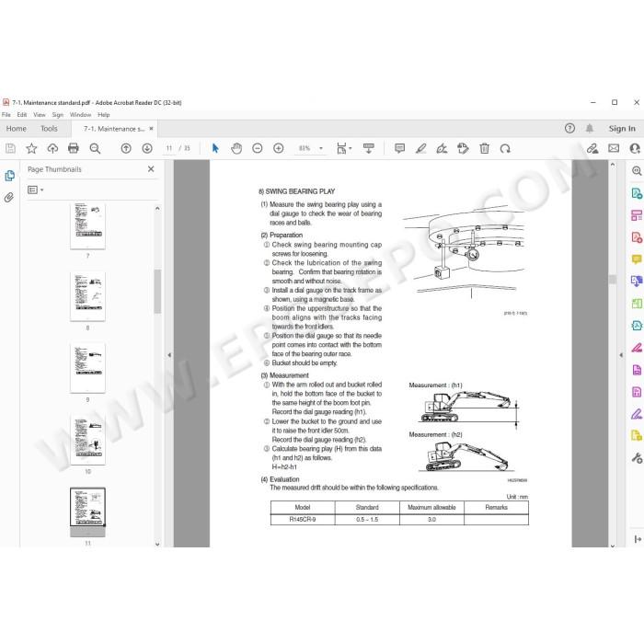This screenshot has height=644, width=644.
Task: Open the help question mark icon
Action: click(569, 129)
